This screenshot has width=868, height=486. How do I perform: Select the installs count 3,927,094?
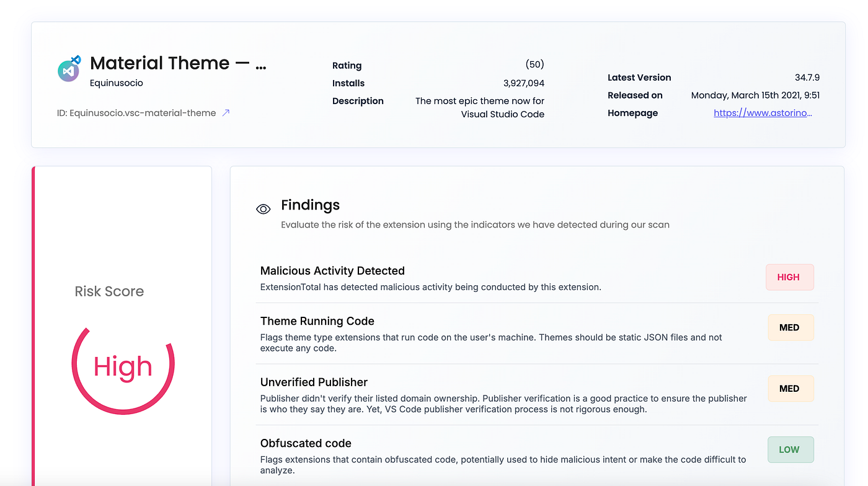click(524, 83)
